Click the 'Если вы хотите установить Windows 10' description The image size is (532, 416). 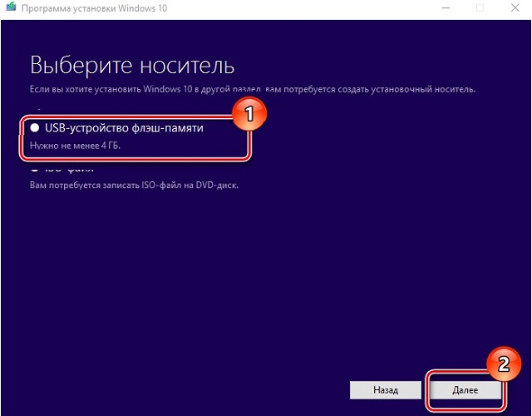tap(253, 89)
